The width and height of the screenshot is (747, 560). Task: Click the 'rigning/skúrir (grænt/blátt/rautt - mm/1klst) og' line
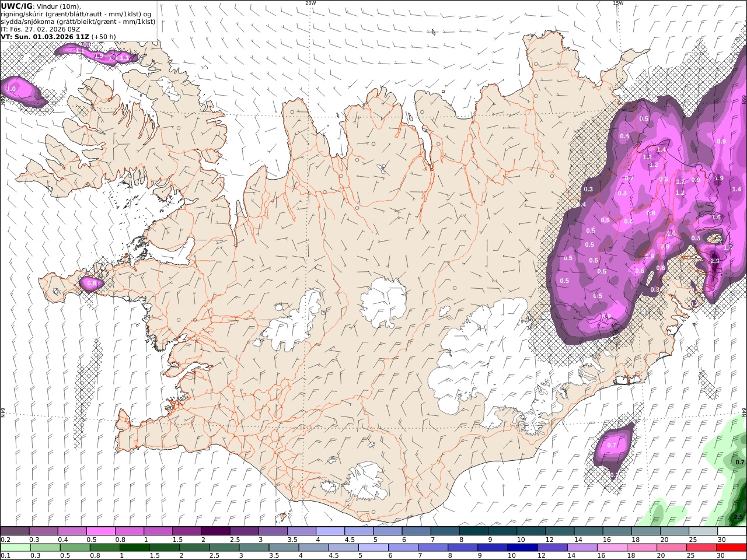click(x=76, y=14)
